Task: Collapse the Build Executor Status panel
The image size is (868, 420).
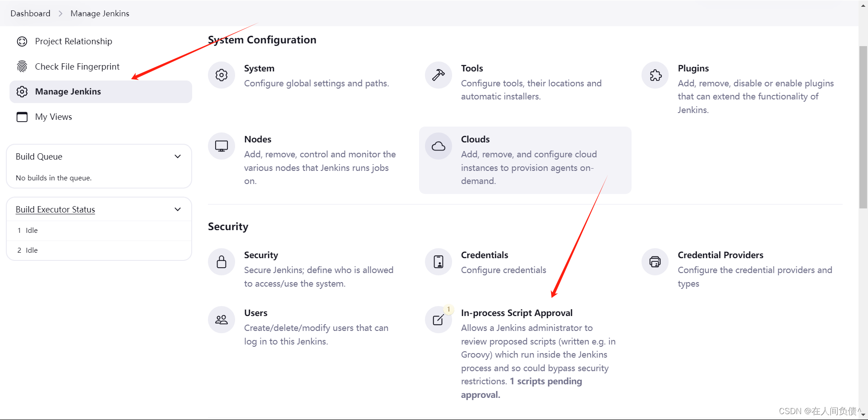Action: click(178, 209)
